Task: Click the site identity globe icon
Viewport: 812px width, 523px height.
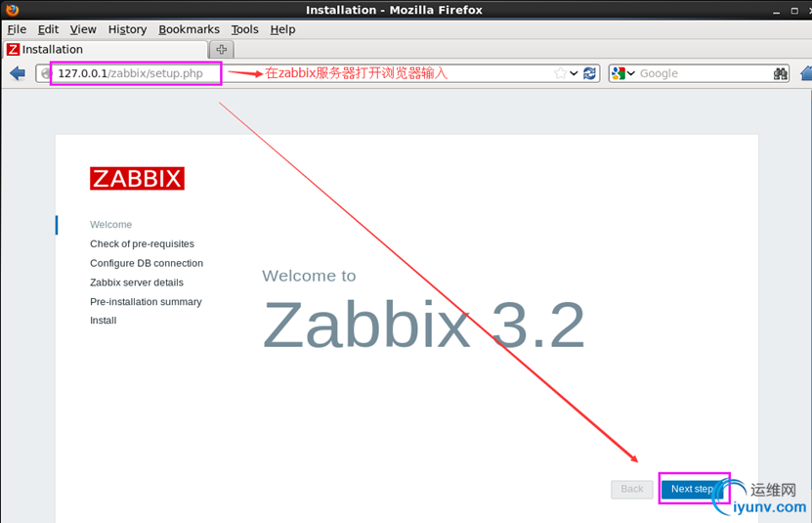Action: pyautogui.click(x=46, y=73)
